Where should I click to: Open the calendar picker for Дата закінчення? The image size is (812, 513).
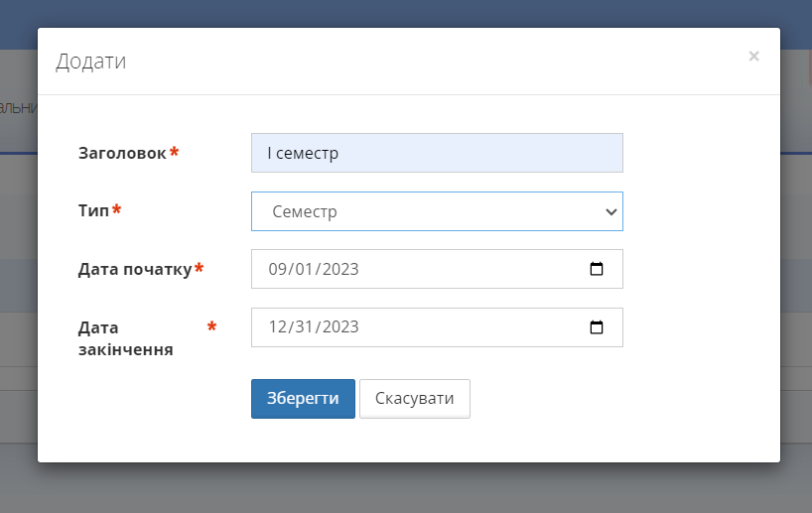pyautogui.click(x=597, y=327)
